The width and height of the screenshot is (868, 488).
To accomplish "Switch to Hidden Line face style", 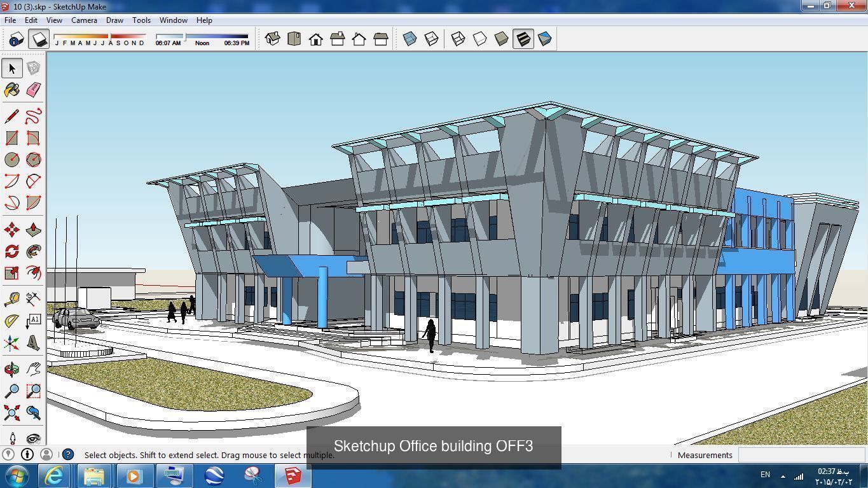I will [479, 39].
